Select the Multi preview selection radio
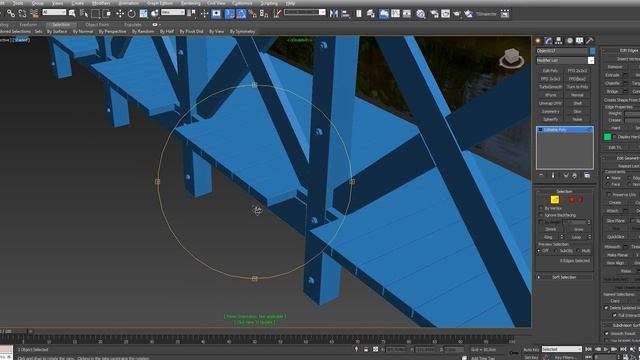The image size is (640, 360). pyautogui.click(x=578, y=251)
